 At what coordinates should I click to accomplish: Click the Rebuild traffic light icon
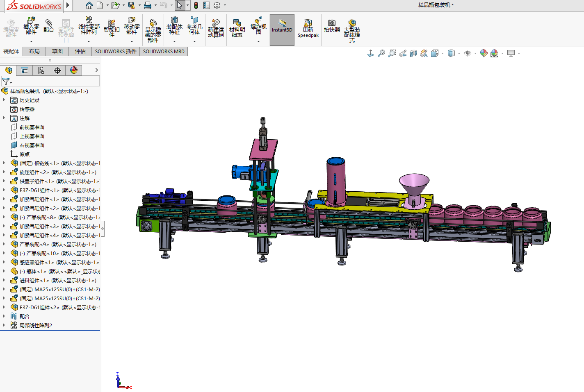196,5
